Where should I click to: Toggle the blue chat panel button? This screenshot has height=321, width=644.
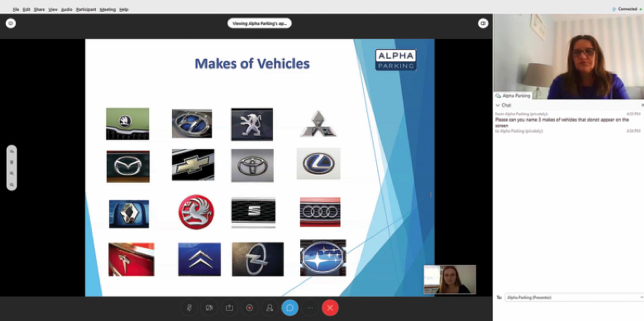point(290,308)
